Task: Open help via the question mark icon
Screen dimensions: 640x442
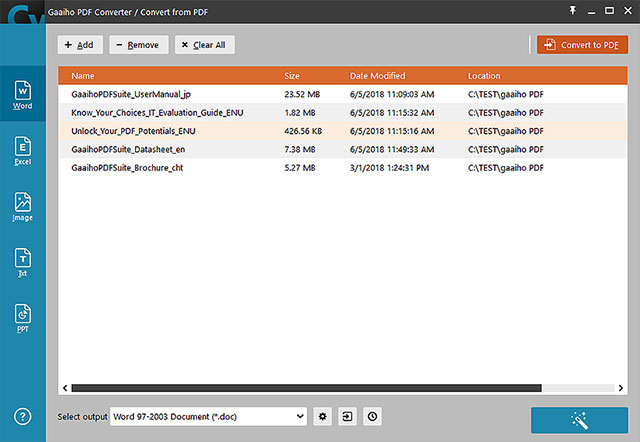Action: click(x=22, y=416)
